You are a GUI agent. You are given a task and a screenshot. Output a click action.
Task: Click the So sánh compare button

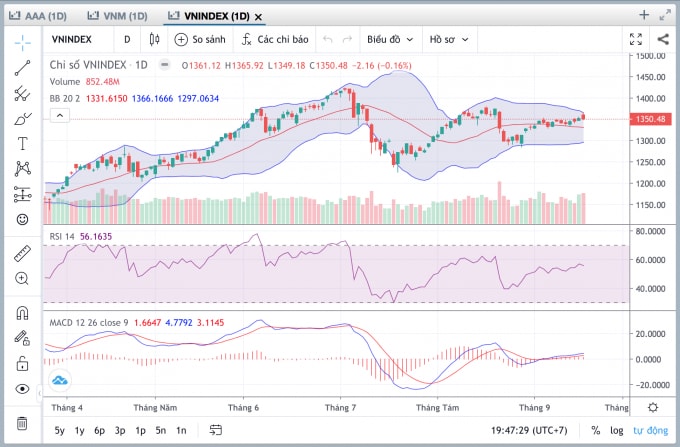tap(199, 39)
